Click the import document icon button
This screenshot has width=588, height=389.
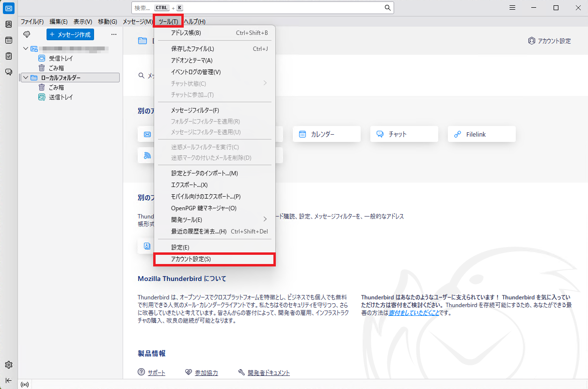point(146,246)
